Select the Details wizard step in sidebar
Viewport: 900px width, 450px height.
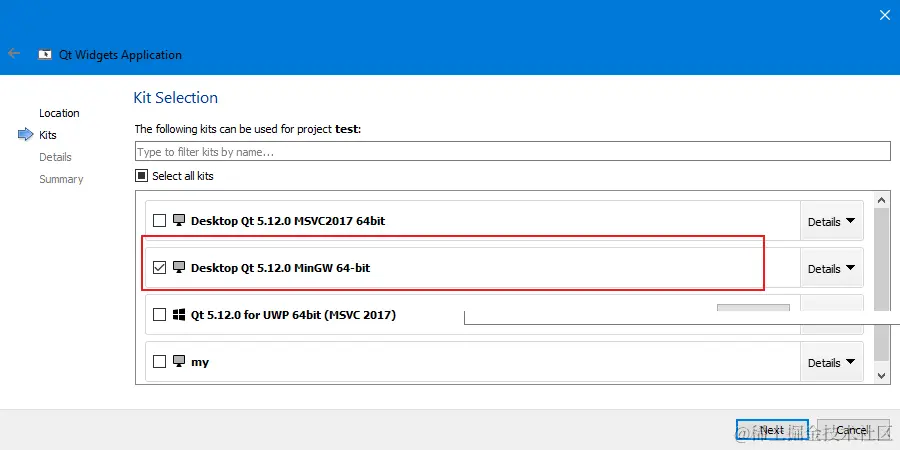[55, 157]
